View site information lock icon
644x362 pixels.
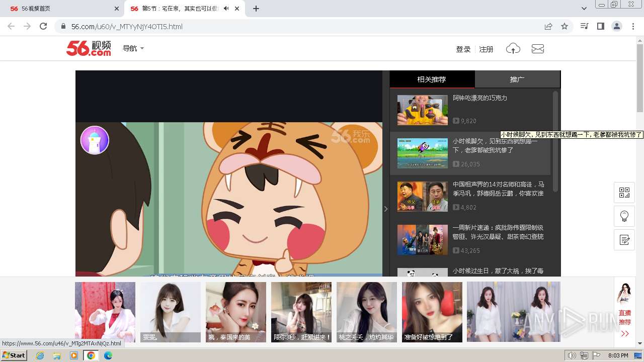point(63,26)
